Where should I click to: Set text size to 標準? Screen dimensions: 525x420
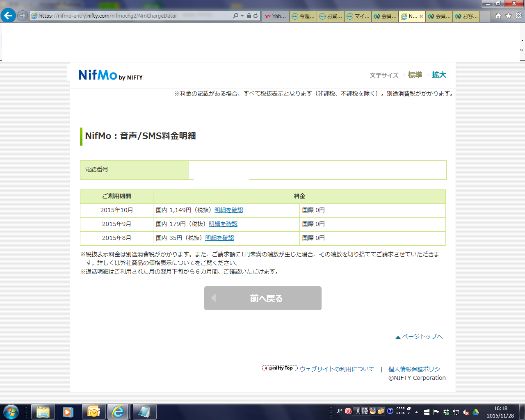415,75
